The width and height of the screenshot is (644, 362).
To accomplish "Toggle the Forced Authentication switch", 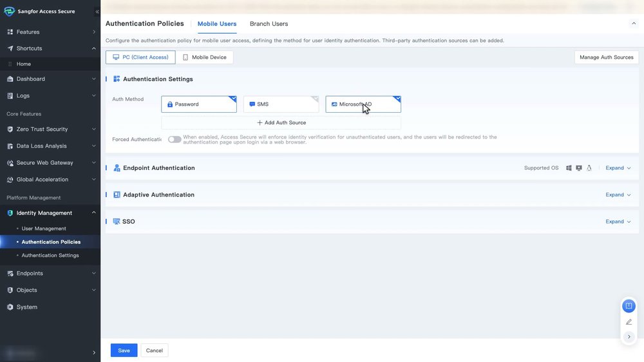I will pyautogui.click(x=174, y=139).
